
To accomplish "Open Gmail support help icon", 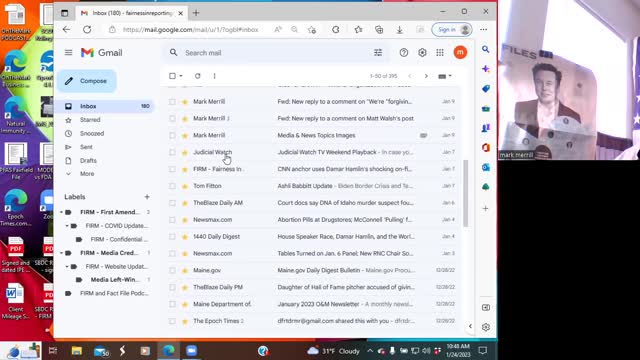I will point(404,53).
